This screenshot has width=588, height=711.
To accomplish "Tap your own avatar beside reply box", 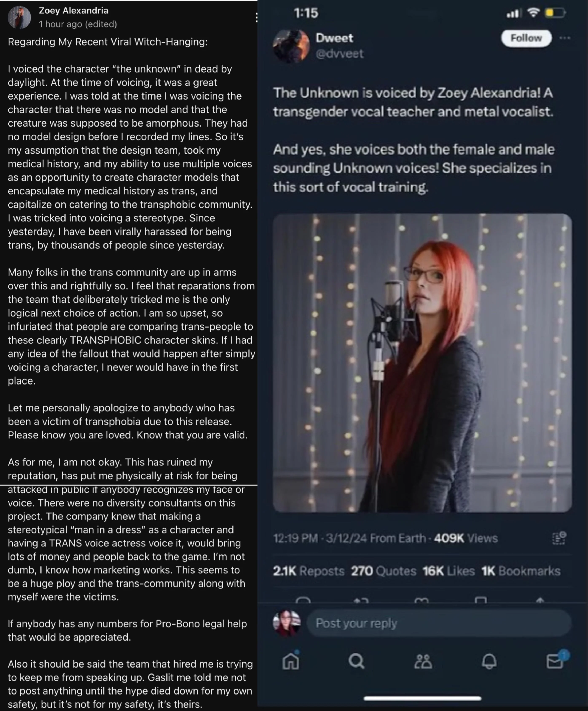I will [x=287, y=623].
